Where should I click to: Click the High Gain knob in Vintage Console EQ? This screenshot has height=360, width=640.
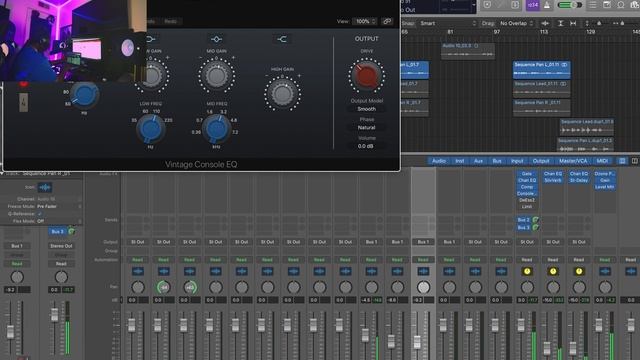282,94
